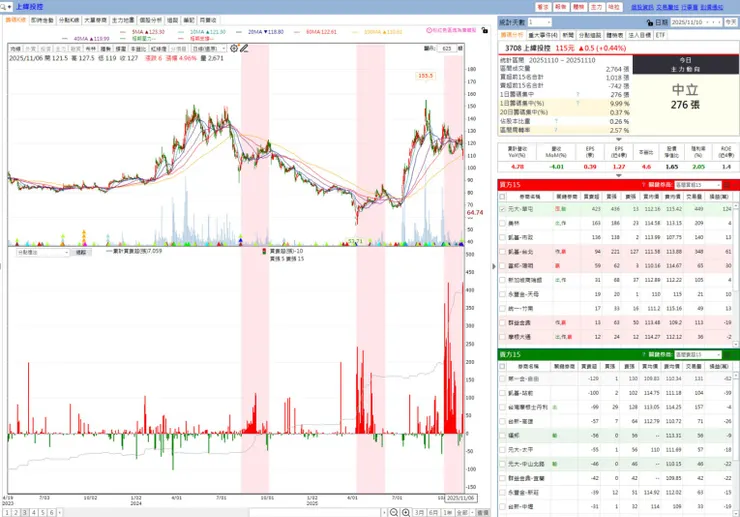Click the 60MA legend color line
The image size is (740, 517).
tap(297, 32)
